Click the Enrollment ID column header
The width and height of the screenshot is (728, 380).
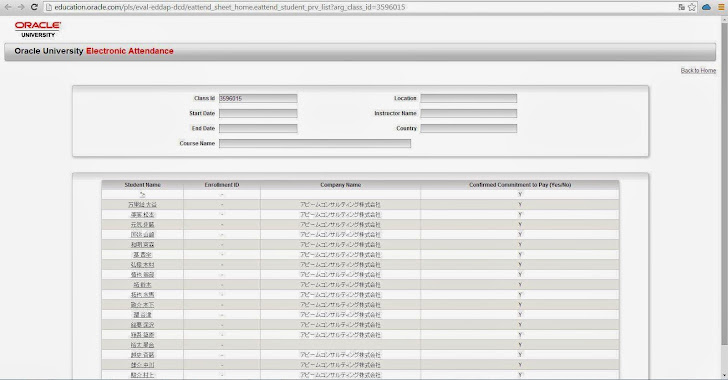point(222,185)
